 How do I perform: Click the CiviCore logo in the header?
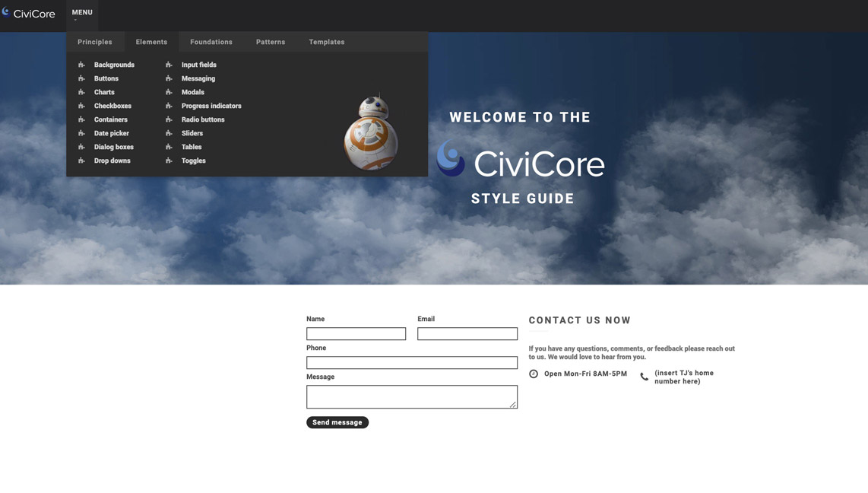tap(29, 13)
